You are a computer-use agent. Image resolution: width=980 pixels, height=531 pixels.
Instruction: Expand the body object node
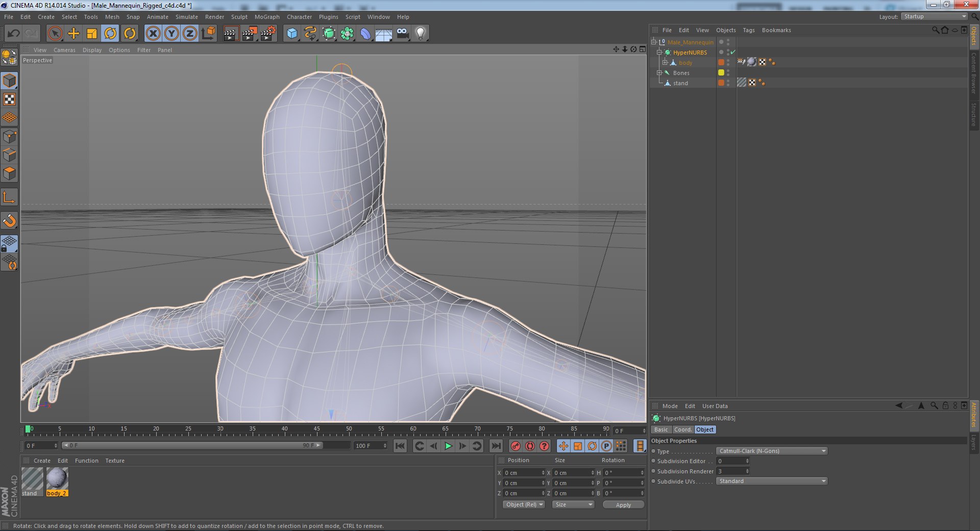(x=665, y=62)
